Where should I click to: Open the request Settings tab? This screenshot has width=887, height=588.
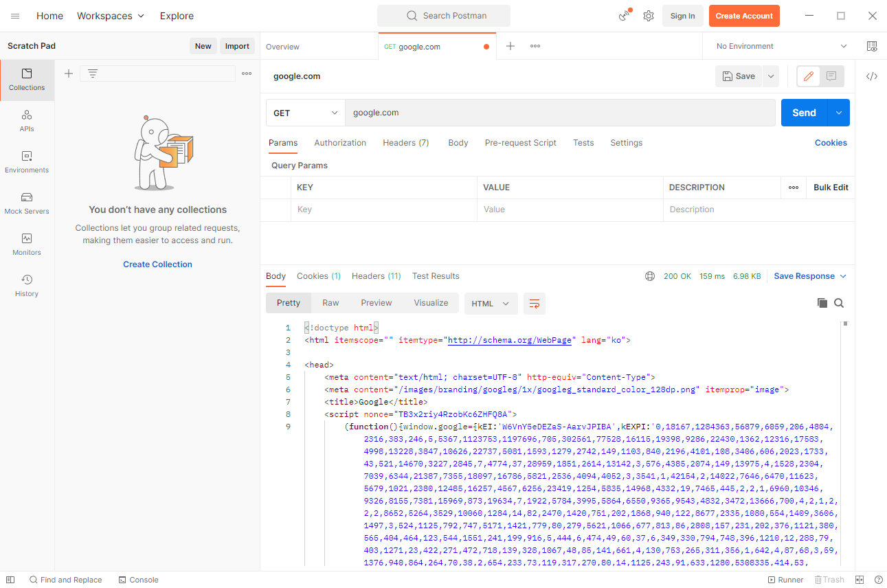pyautogui.click(x=627, y=143)
